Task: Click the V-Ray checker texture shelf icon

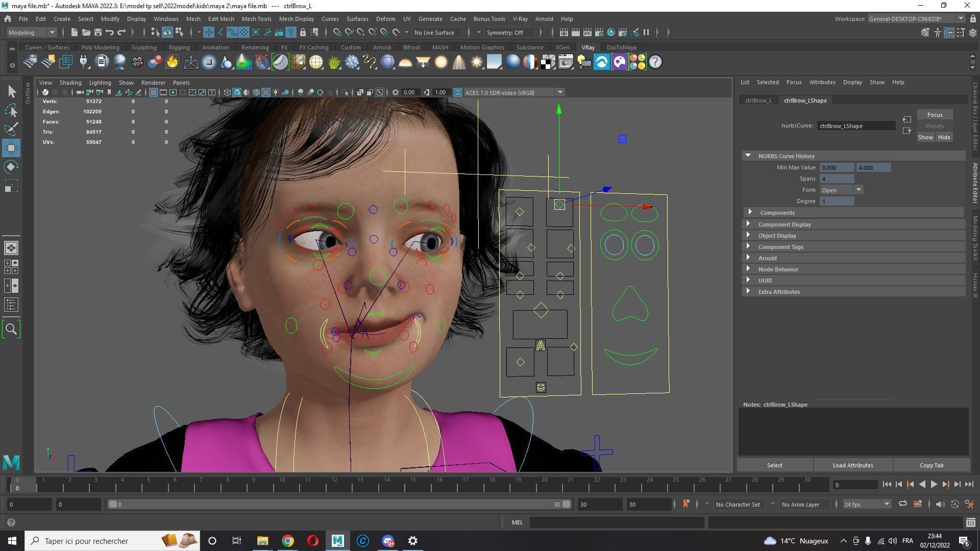Action: click(548, 62)
